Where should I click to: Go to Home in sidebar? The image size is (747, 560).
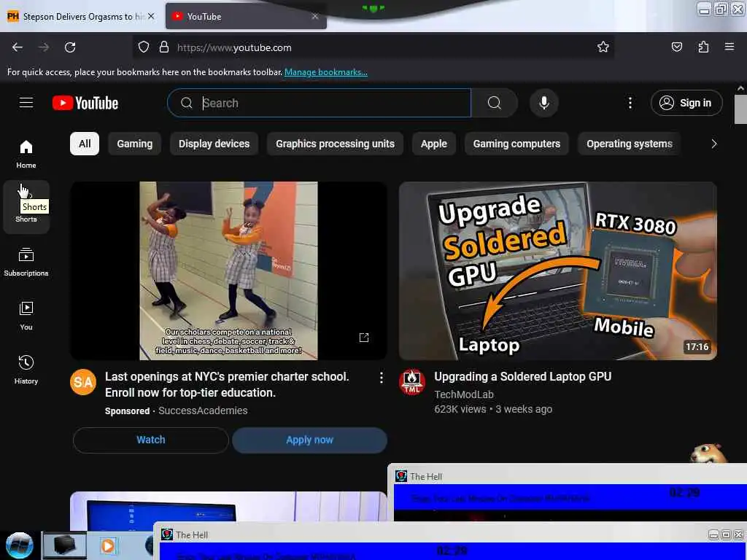pyautogui.click(x=26, y=155)
